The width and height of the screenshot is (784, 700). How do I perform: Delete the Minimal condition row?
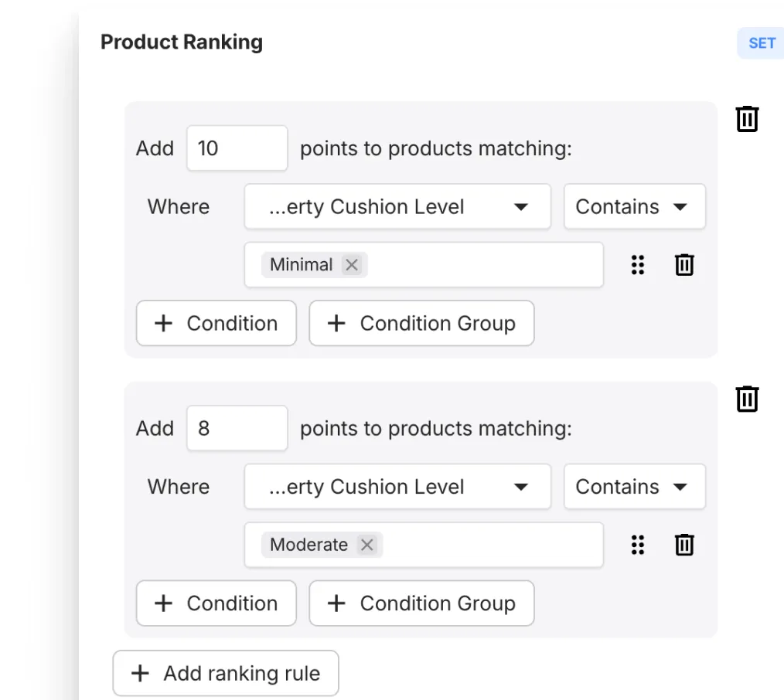[683, 265]
